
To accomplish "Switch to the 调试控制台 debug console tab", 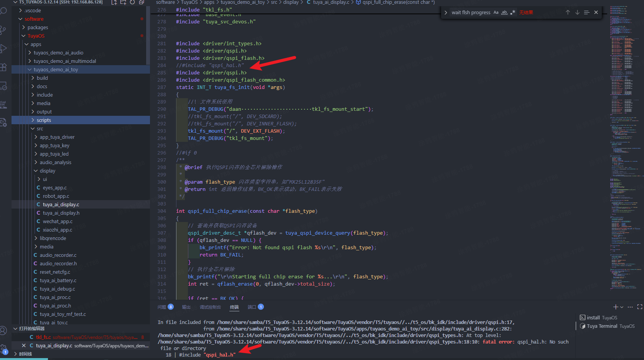I will tap(210, 307).
